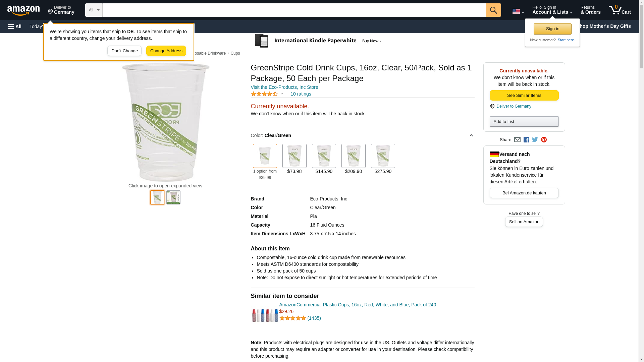Click the magnifying glass search button
The width and height of the screenshot is (644, 362).
[x=493, y=10]
